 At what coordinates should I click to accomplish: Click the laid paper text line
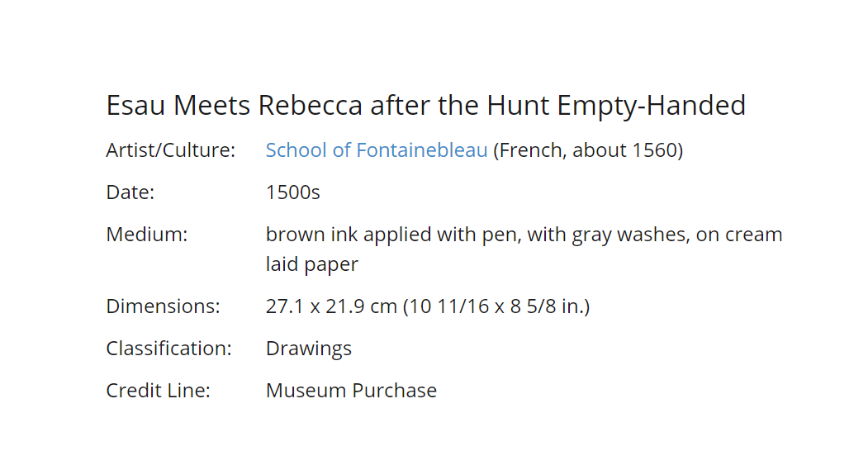[x=311, y=264]
